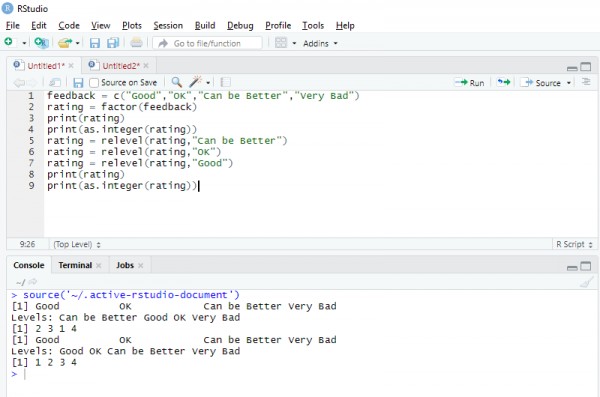Open the Help menu
Image resolution: width=600 pixels, height=397 pixels.
(x=345, y=26)
